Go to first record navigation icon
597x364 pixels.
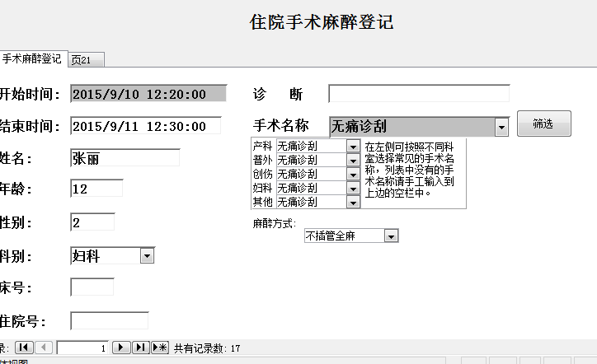coord(24,348)
